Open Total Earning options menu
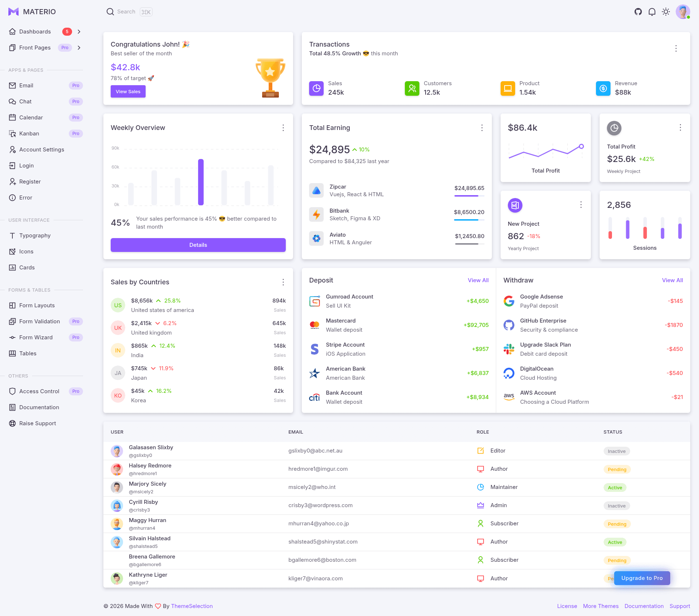The image size is (699, 616). [482, 128]
